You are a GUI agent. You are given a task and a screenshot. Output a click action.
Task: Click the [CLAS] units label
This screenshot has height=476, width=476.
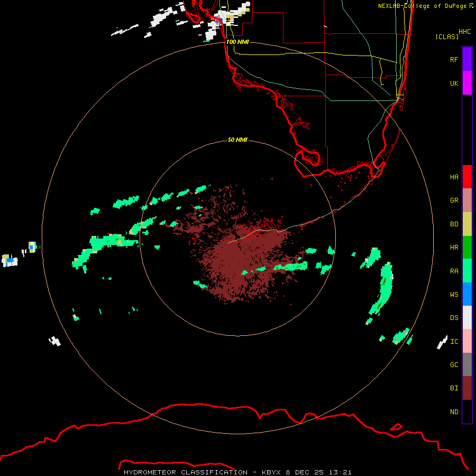click(447, 36)
